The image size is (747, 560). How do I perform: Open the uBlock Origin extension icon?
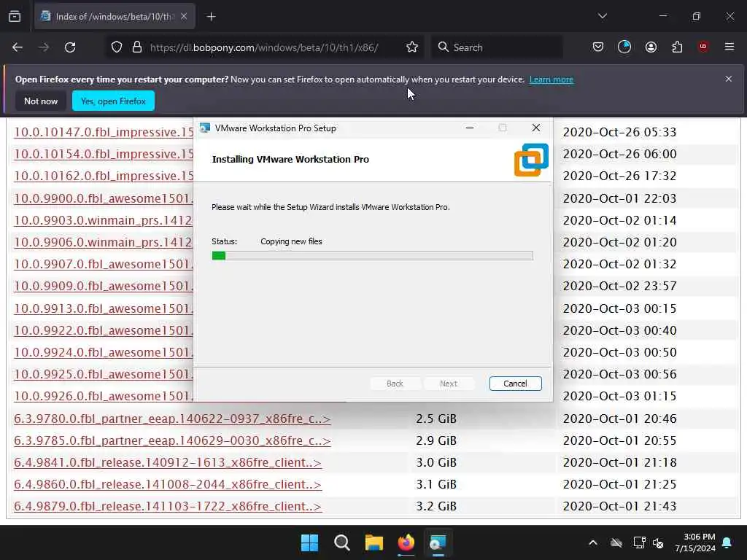(703, 47)
